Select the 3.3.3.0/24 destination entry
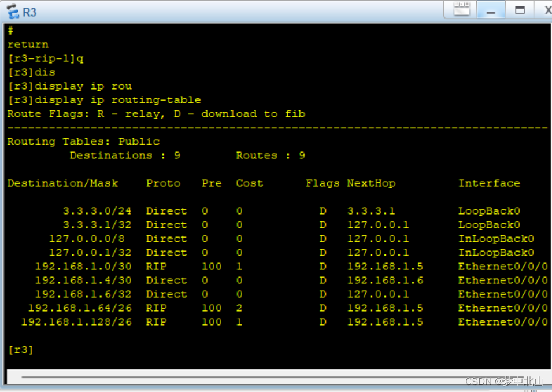Viewport: 552px width, 392px height. click(x=97, y=211)
